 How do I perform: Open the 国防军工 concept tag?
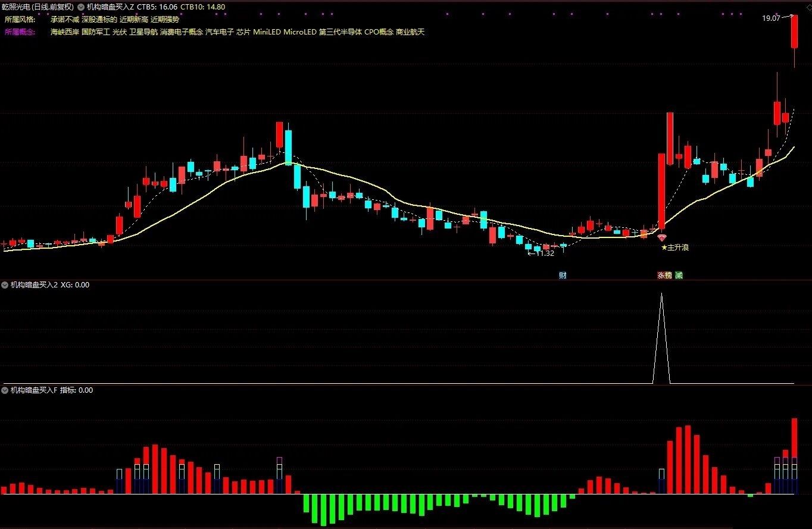pos(96,32)
